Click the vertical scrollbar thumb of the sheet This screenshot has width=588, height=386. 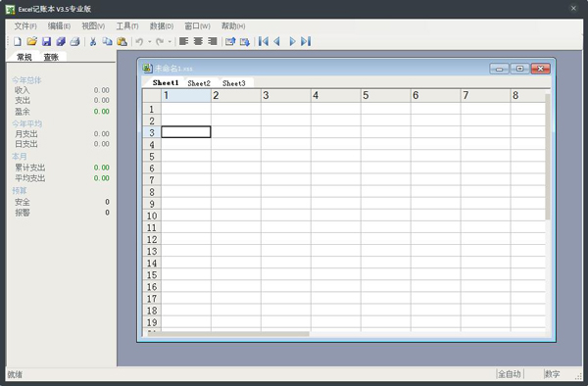pyautogui.click(x=548, y=157)
